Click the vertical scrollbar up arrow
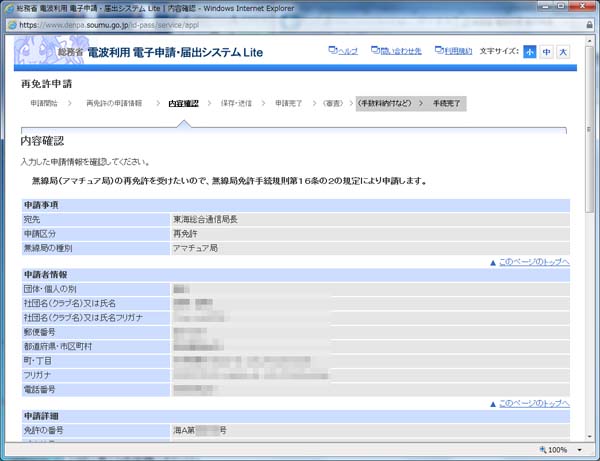 (x=590, y=40)
